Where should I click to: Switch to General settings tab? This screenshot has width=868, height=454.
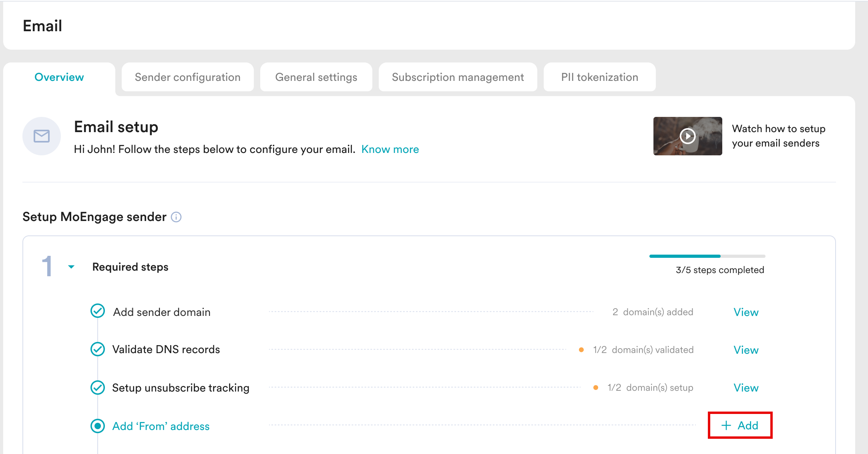[x=316, y=77]
